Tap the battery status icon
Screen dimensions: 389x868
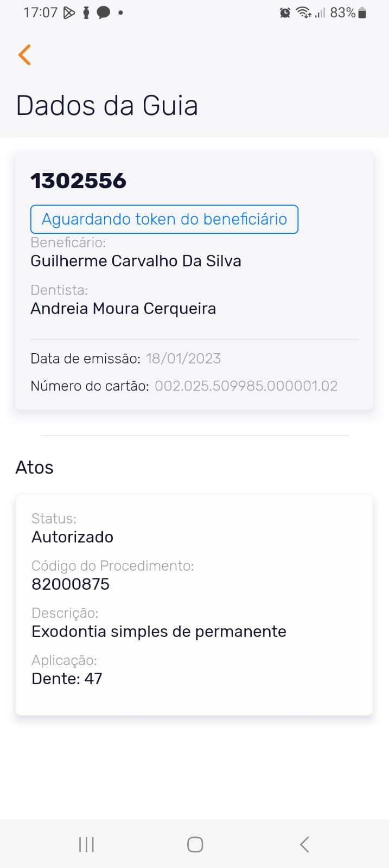362,13
